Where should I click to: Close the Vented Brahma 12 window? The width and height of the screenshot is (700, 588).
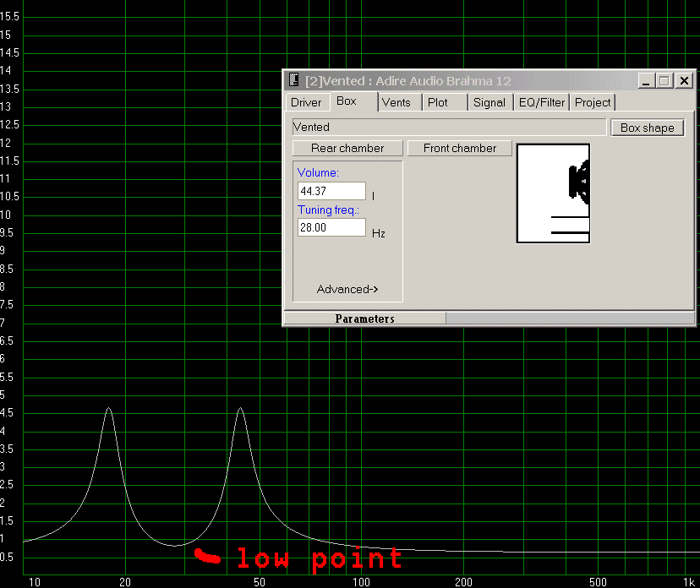point(684,81)
